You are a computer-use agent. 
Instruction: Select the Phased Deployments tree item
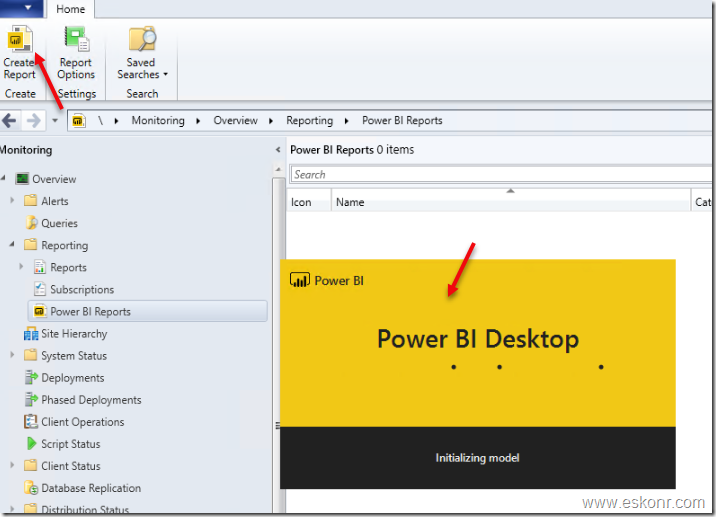(91, 400)
